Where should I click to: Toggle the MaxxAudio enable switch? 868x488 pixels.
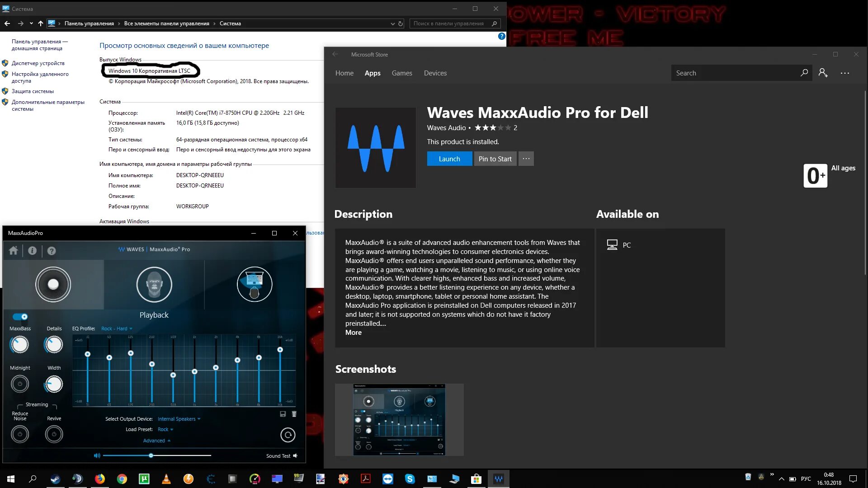[20, 317]
